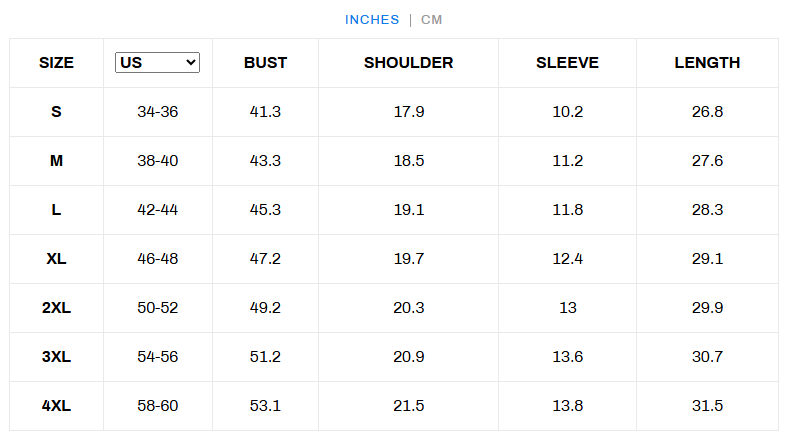The height and width of the screenshot is (440, 787).
Task: Select the L size row label
Action: pos(56,210)
